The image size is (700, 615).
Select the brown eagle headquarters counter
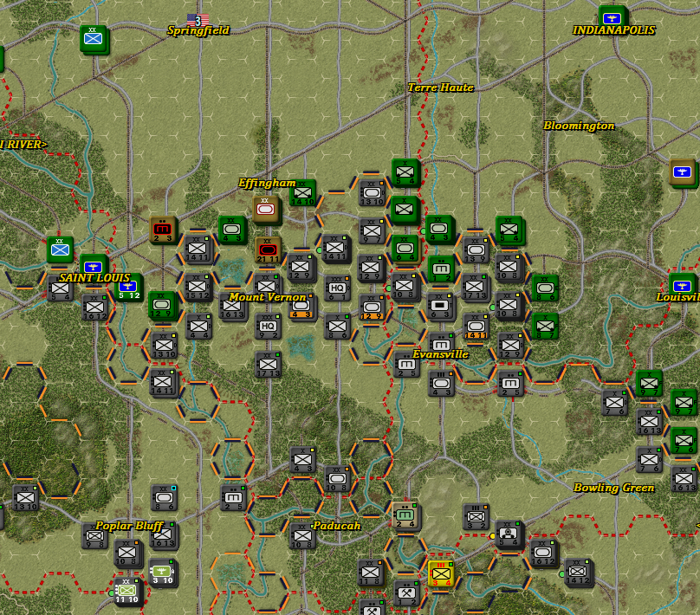(x=682, y=172)
